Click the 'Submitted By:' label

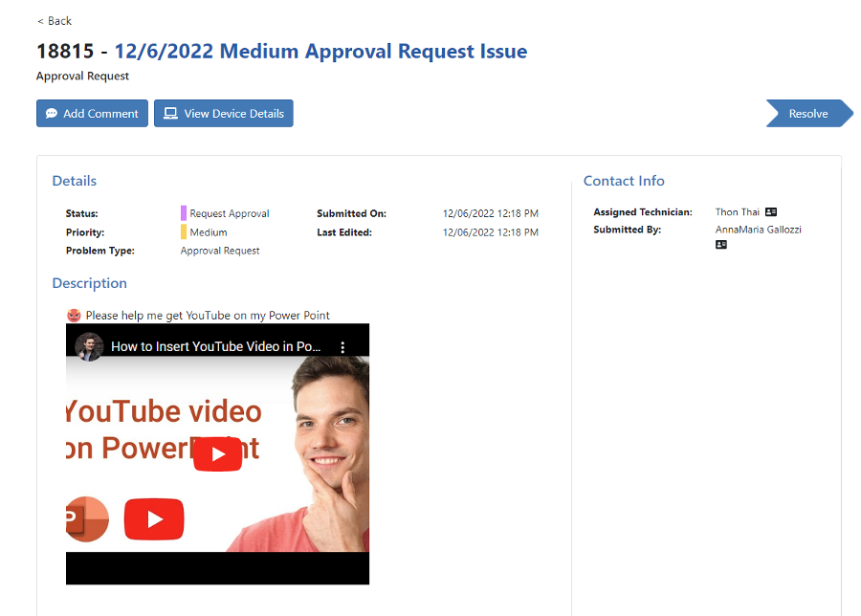[627, 230]
